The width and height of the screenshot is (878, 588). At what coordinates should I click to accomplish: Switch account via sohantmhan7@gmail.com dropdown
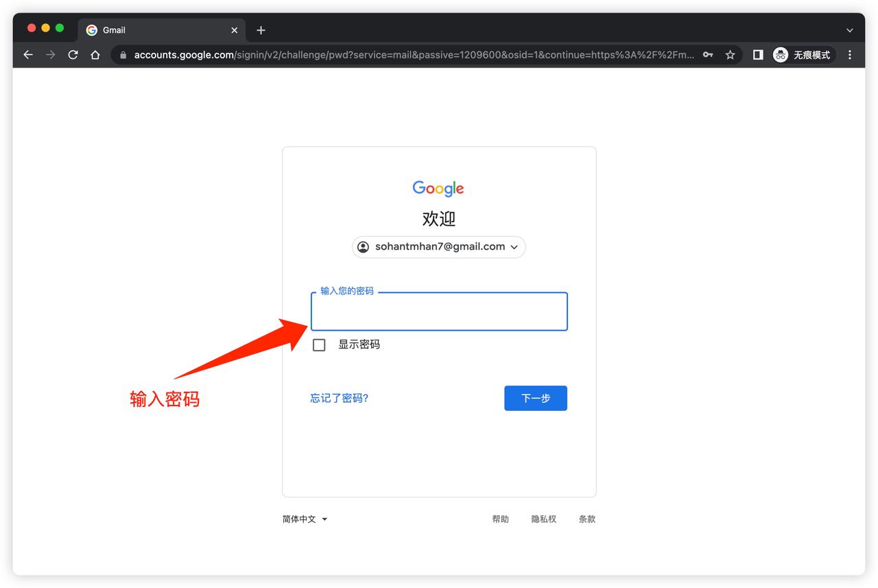coord(439,247)
